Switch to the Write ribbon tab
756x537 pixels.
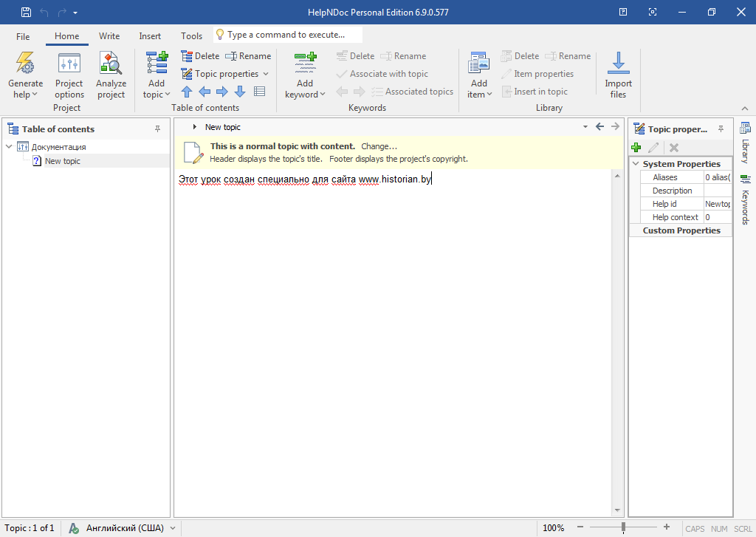[109, 36]
